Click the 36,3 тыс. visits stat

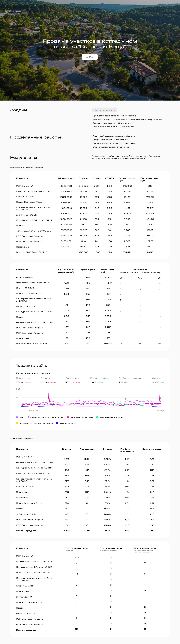click(x=48, y=382)
